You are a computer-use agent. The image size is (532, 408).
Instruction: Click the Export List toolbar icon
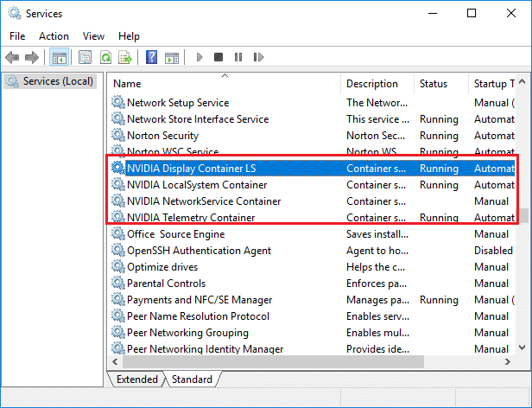pyautogui.click(x=125, y=58)
